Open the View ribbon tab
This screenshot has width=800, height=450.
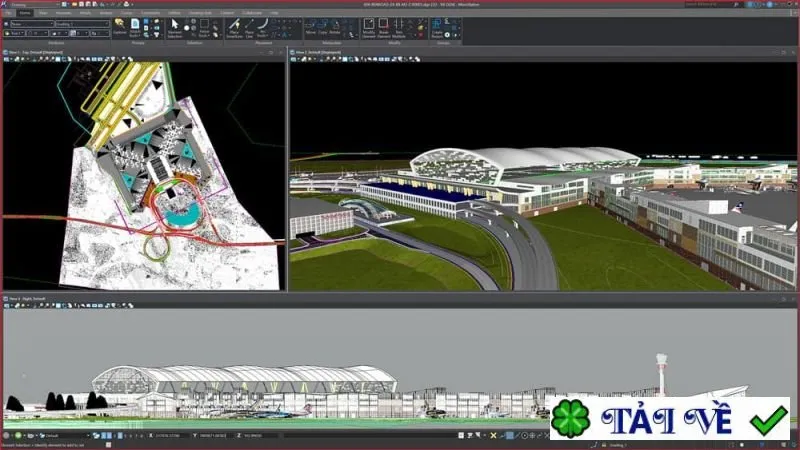click(43, 13)
